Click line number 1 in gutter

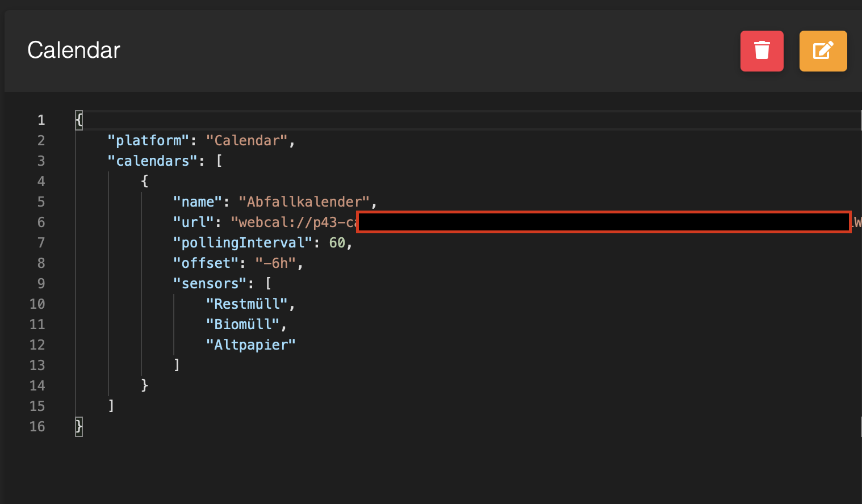pyautogui.click(x=41, y=120)
